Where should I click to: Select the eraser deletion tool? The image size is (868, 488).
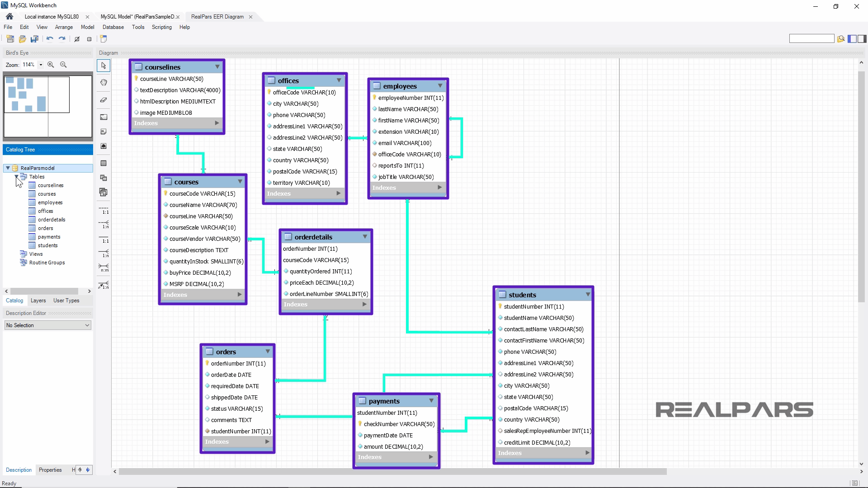pos(103,100)
